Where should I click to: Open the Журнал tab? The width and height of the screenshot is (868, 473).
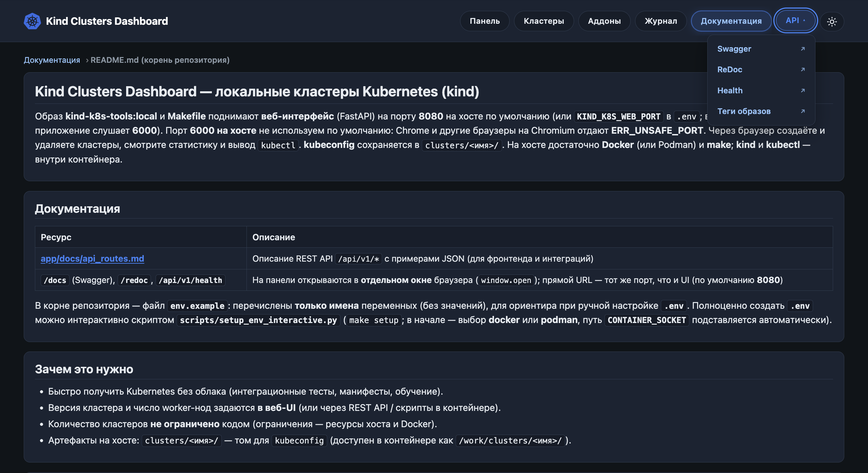pos(660,21)
